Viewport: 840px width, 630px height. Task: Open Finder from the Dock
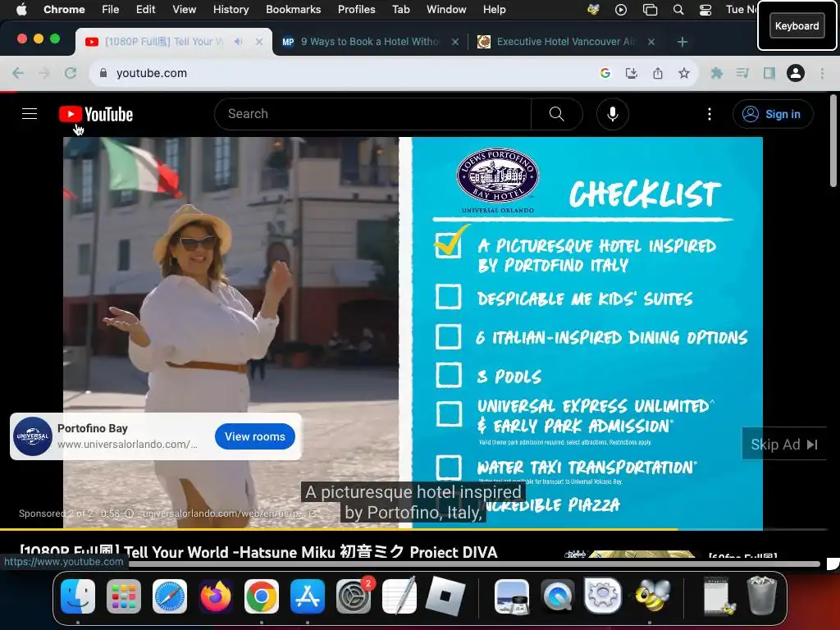[x=78, y=596]
